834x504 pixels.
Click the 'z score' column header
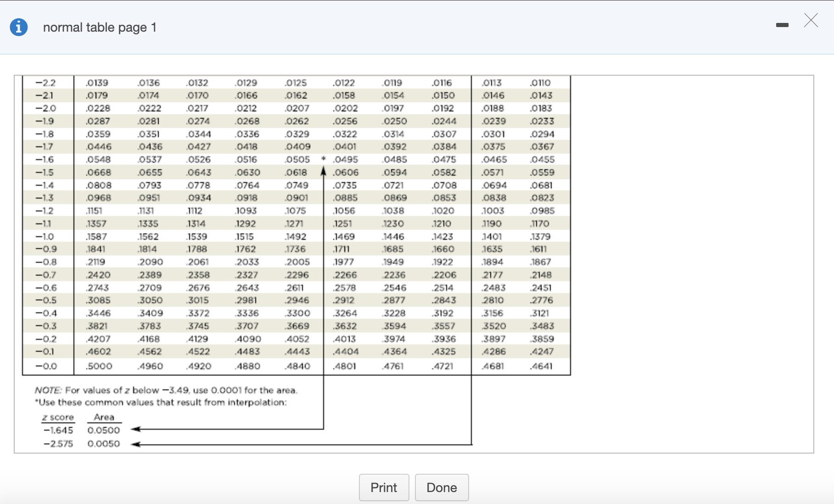pyautogui.click(x=58, y=417)
